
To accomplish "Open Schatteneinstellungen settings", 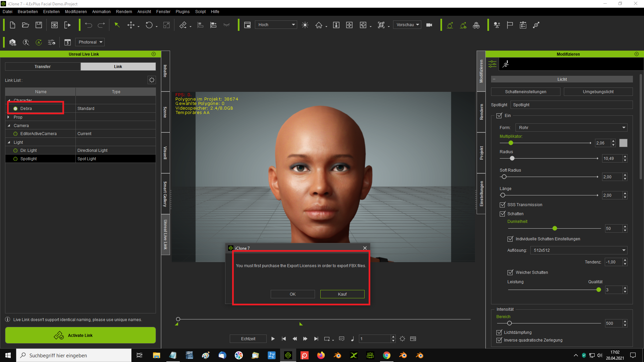I will click(x=526, y=92).
